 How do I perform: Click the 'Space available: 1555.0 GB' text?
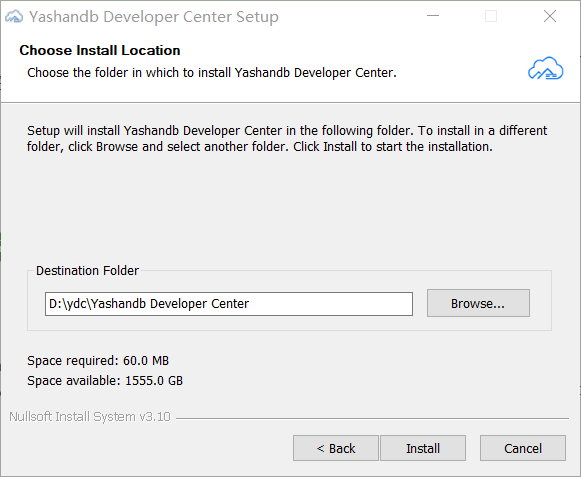coord(105,381)
